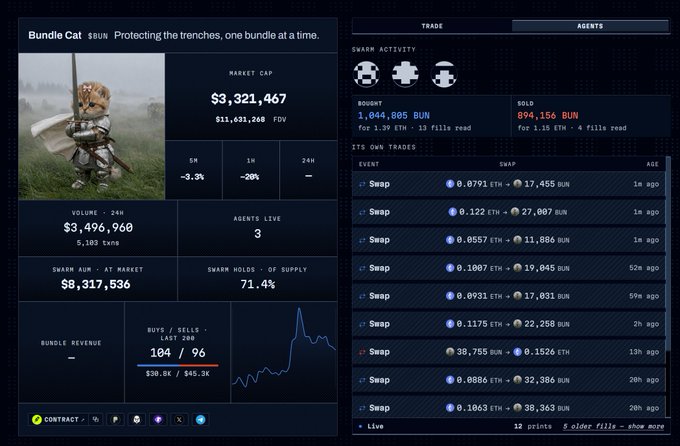The image size is (680, 446).
Task: Select the 5M change cell showing -3.3%
Action: [193, 170]
